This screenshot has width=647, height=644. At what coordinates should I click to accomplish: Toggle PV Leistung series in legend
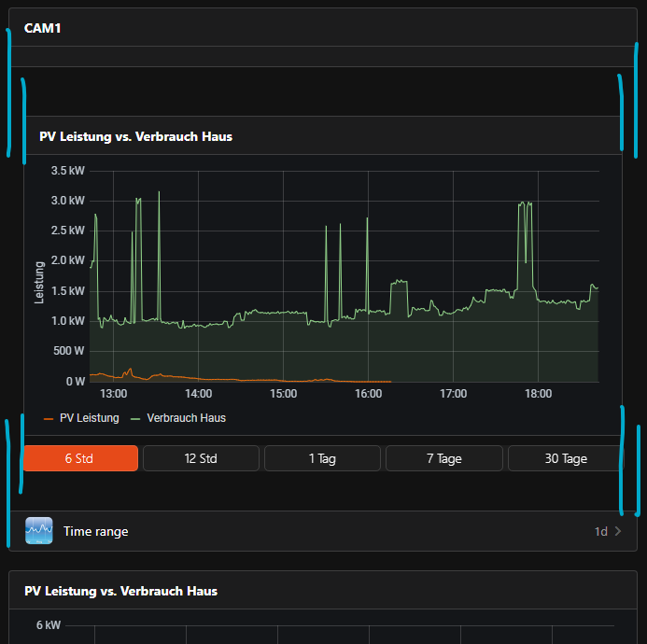89,418
